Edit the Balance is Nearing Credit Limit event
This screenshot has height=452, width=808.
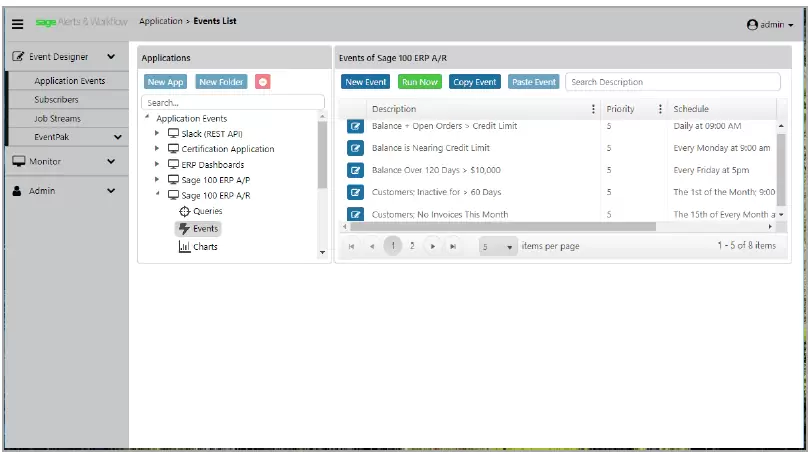point(355,148)
